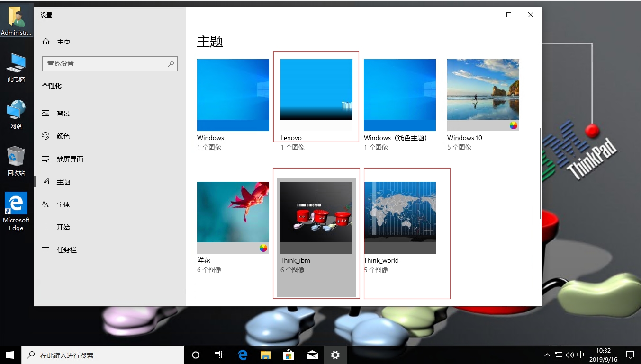Apply the Windows theme thumbnail
Viewport: 641px width, 364px height.
233,95
